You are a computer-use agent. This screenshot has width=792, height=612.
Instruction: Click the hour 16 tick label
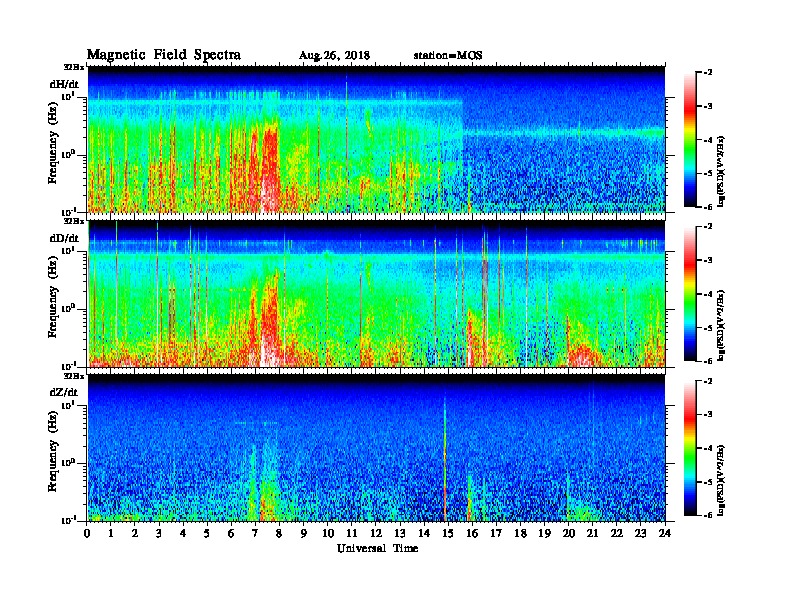point(472,533)
